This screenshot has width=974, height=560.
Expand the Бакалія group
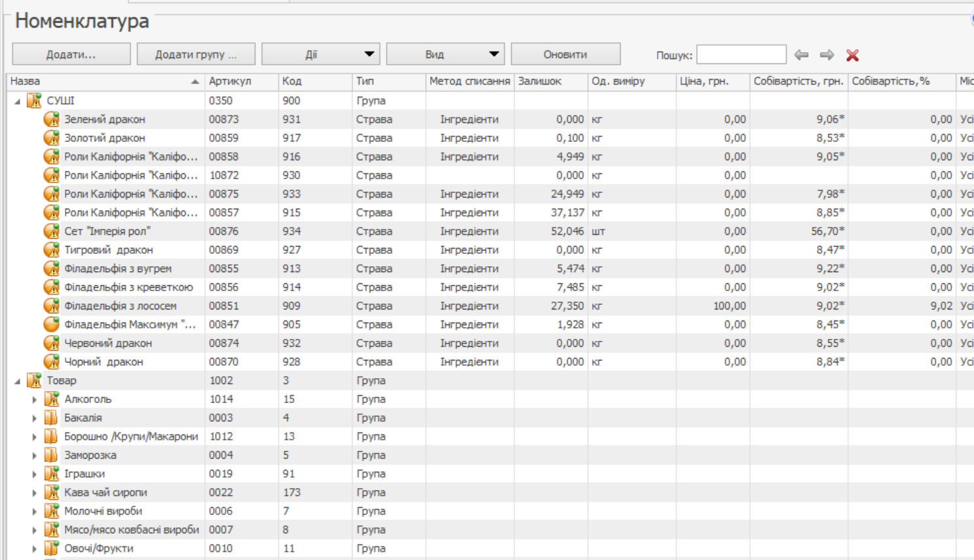coord(35,417)
